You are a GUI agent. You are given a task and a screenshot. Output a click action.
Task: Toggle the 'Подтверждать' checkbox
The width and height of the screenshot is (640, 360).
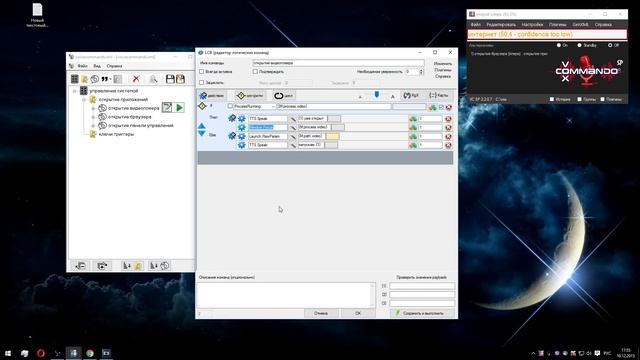tap(255, 71)
